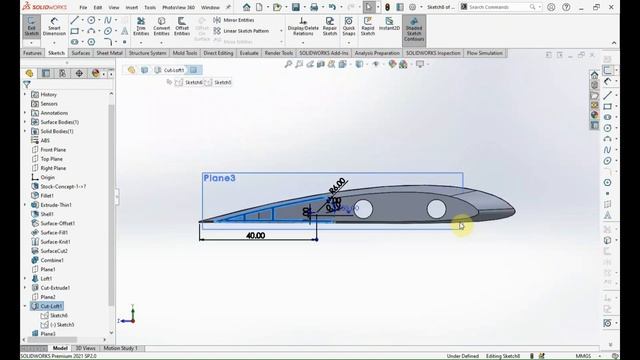Select the Front Plane in tree

49,150
